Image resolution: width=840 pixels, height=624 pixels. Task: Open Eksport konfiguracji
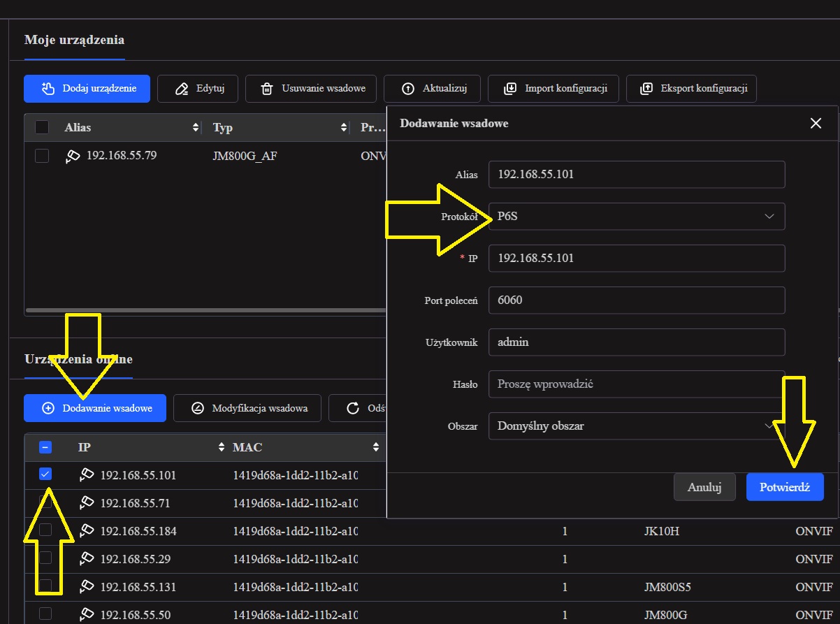click(x=692, y=89)
